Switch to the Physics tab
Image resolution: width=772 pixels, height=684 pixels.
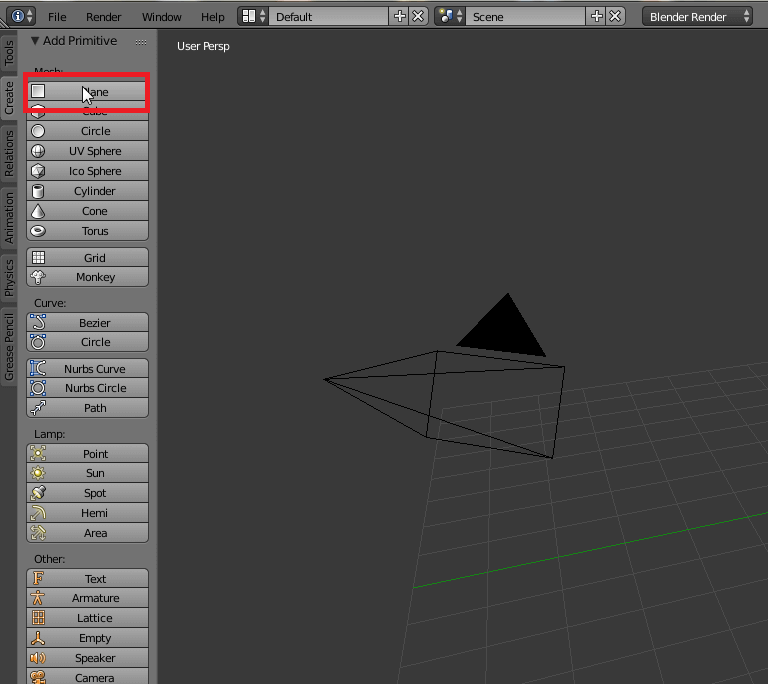click(x=9, y=278)
